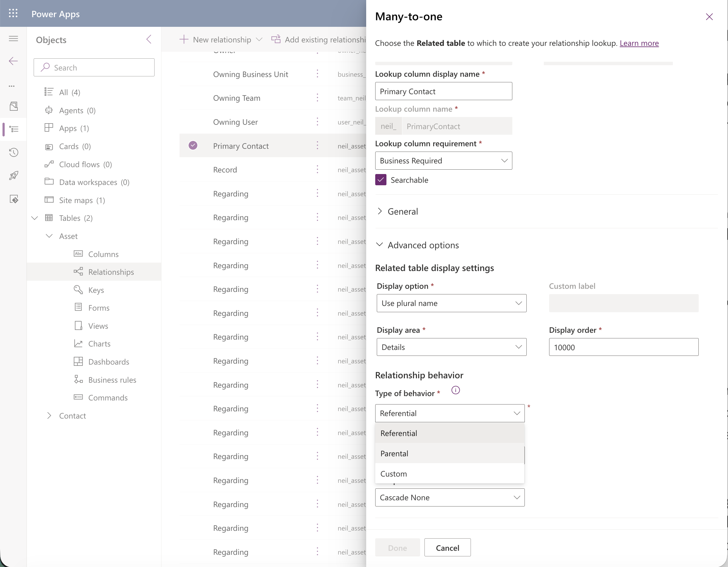Expand the Contact table node
Viewport: 728px width, 567px height.
coord(49,415)
